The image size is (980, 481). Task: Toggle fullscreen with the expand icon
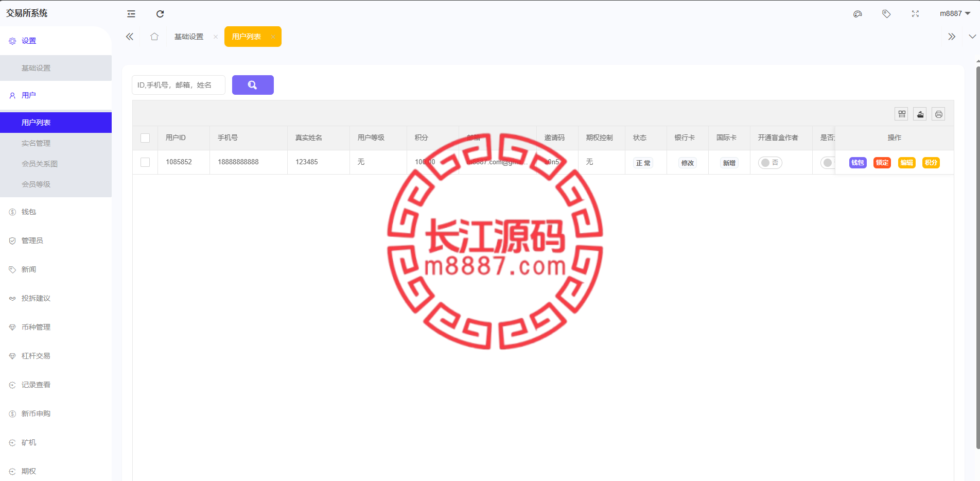tap(915, 14)
